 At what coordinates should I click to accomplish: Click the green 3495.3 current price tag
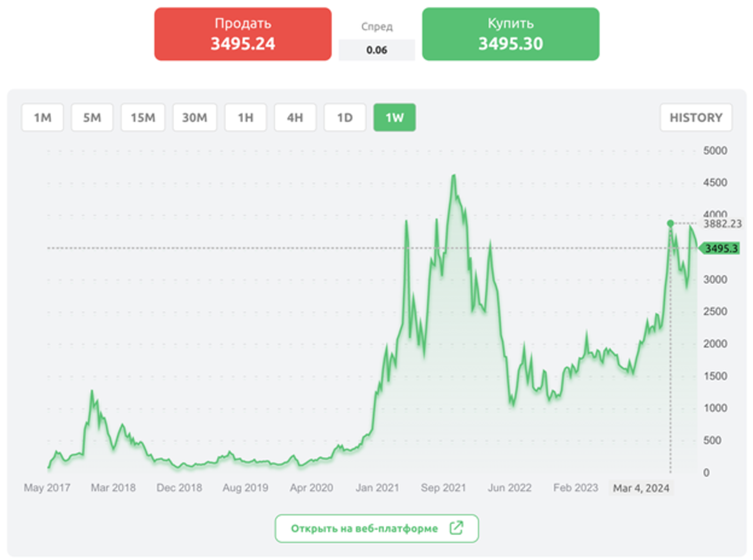(720, 249)
